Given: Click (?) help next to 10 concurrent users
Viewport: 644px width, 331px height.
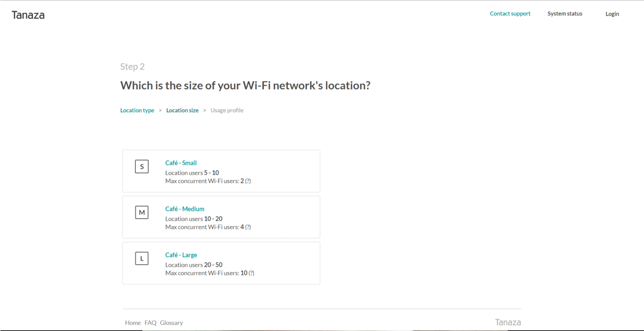Looking at the screenshot, I should click(251, 273).
